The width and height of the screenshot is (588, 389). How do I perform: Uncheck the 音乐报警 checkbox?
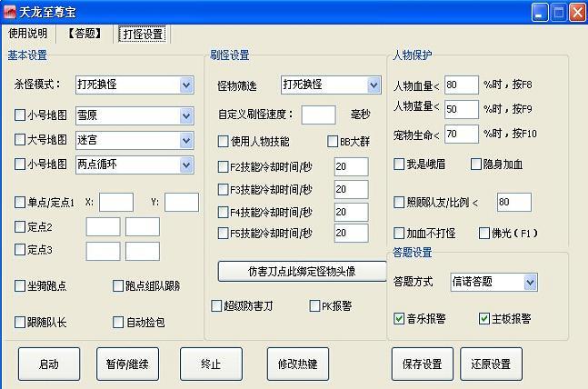399,318
